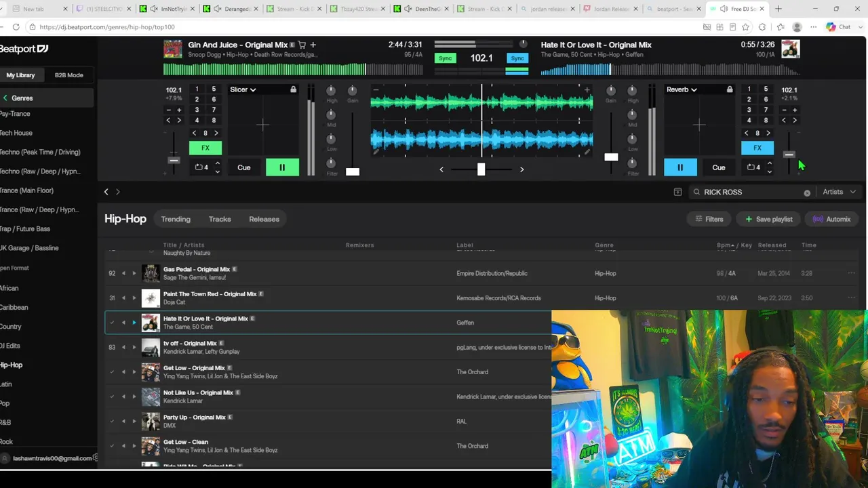Decrease left deck beat jump size
This screenshot has width=868, height=488.
tap(195, 134)
